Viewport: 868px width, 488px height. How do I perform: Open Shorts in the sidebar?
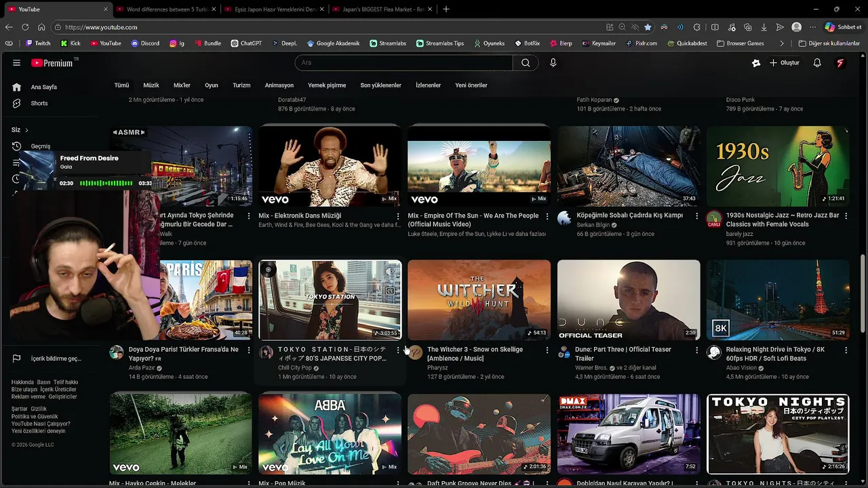click(x=39, y=104)
